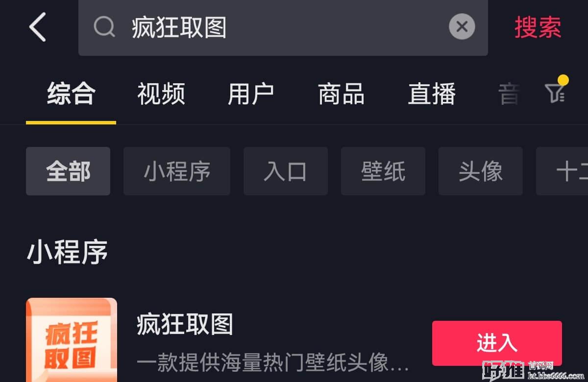Image resolution: width=588 pixels, height=382 pixels.
Task: Tap the 疯狂取图 mini program icon
Action: click(x=72, y=340)
